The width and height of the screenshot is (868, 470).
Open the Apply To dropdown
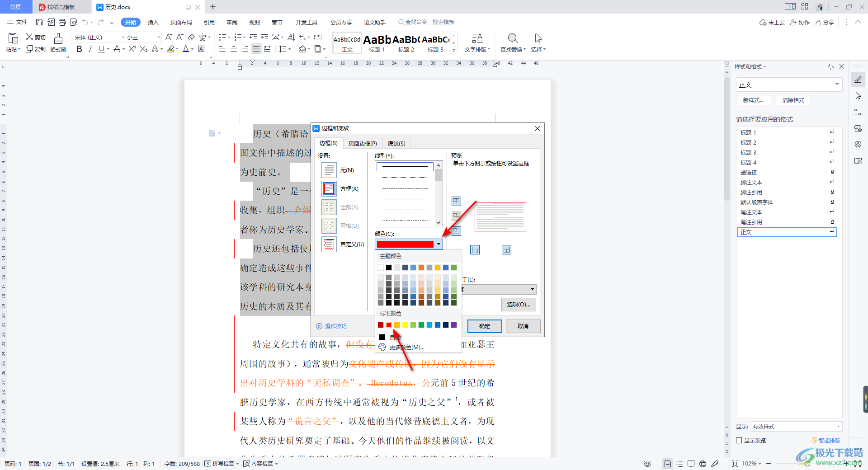pos(532,289)
